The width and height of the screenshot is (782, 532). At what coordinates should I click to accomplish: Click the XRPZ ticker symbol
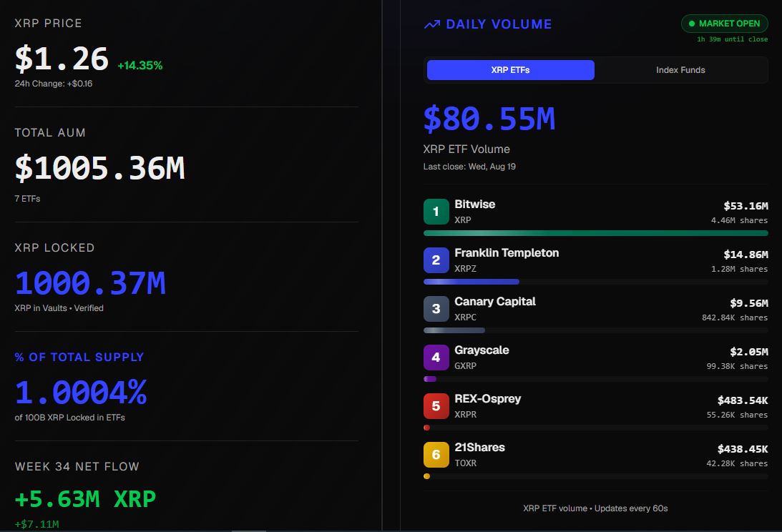465,268
